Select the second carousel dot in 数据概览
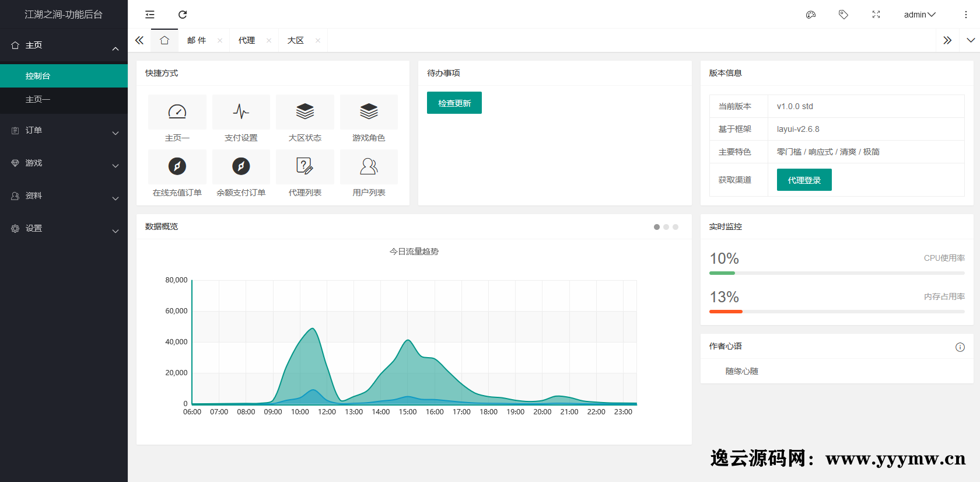 tap(666, 227)
